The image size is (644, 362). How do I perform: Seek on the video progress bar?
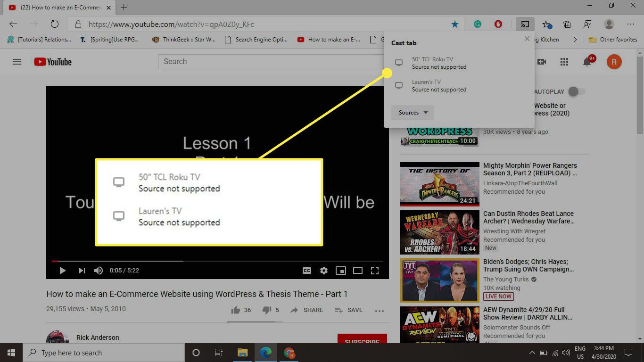pyautogui.click(x=217, y=261)
